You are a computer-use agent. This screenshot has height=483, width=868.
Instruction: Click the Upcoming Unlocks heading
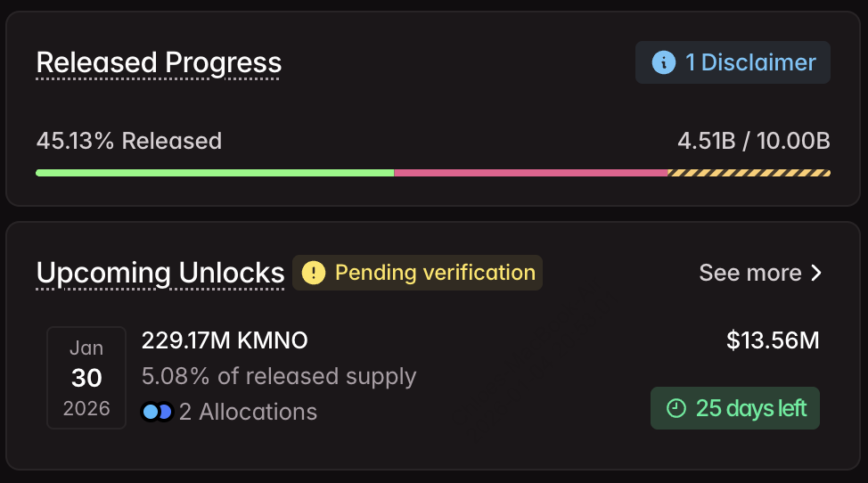tap(160, 273)
